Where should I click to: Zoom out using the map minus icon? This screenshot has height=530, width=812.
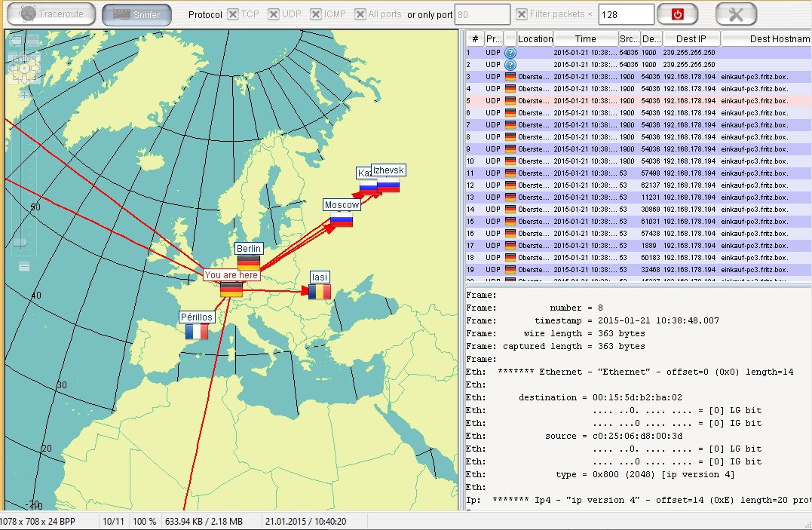click(24, 265)
